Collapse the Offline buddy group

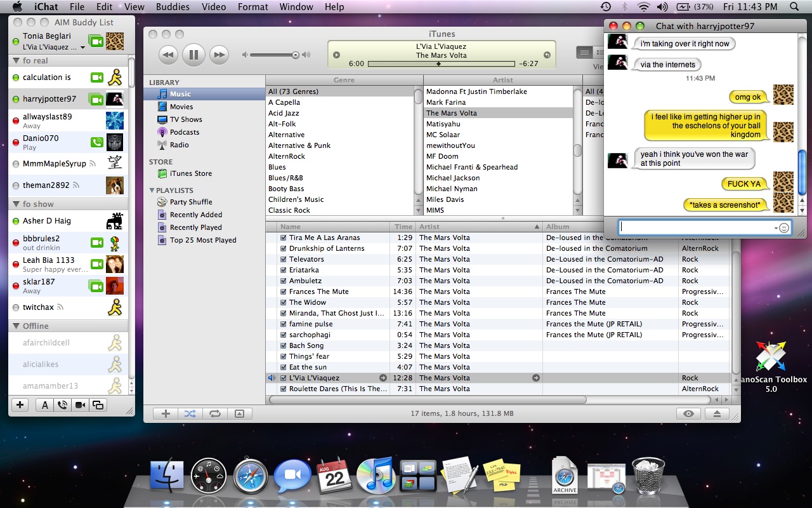[x=16, y=326]
